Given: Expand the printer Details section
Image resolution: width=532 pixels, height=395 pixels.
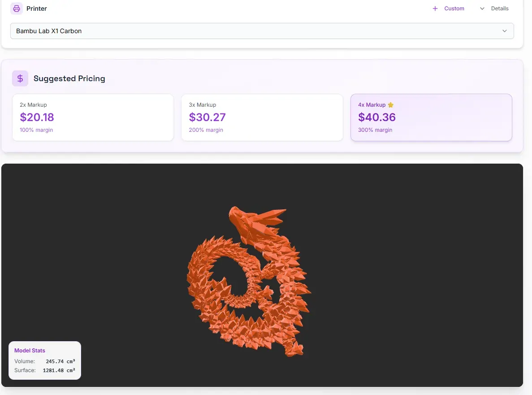Looking at the screenshot, I should click(x=499, y=9).
